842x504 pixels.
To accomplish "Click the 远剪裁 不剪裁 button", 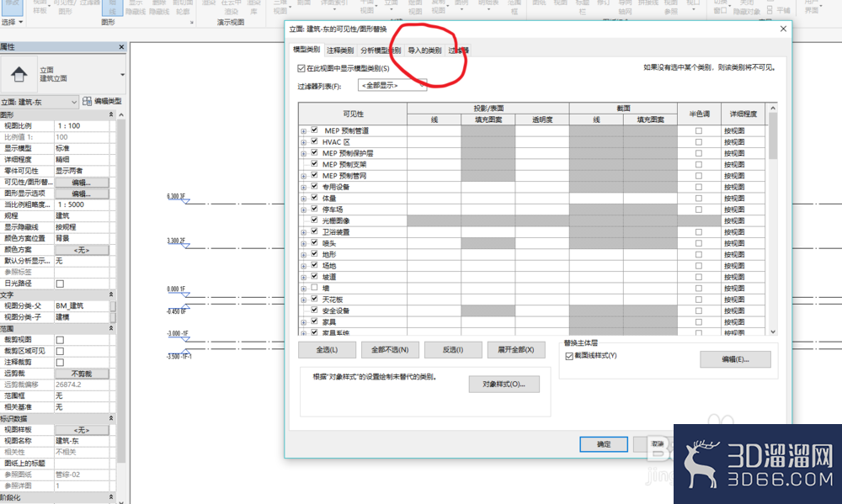I will tap(82, 374).
